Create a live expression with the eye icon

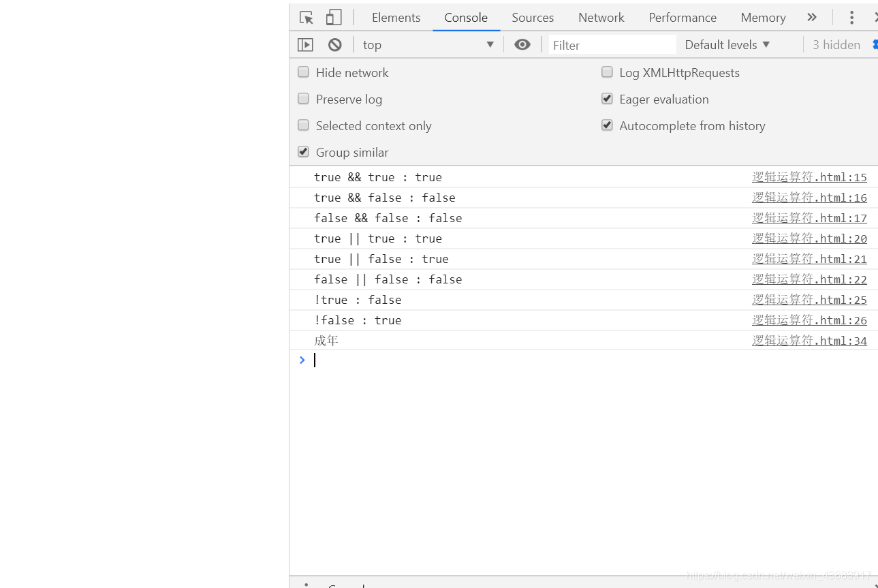pos(522,45)
